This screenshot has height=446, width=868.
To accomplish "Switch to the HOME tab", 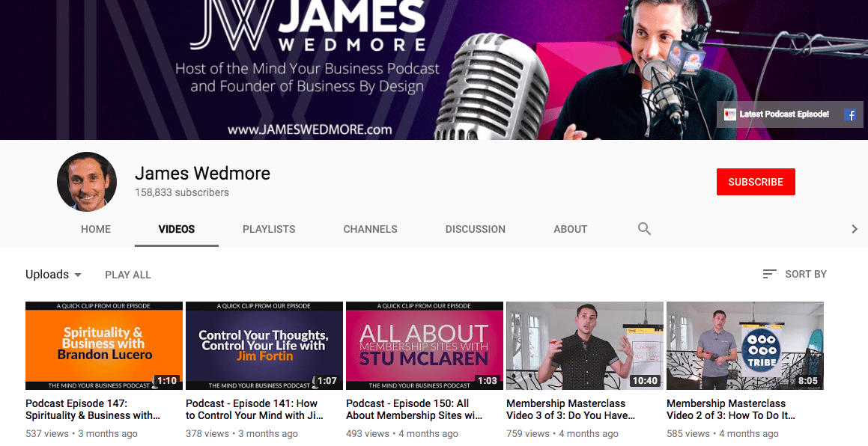I will 96,229.
